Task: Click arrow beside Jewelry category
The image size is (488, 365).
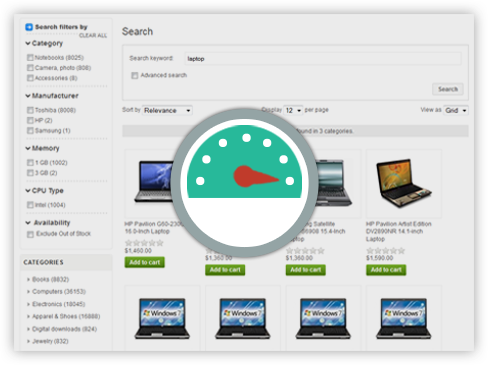Action: click(x=28, y=341)
